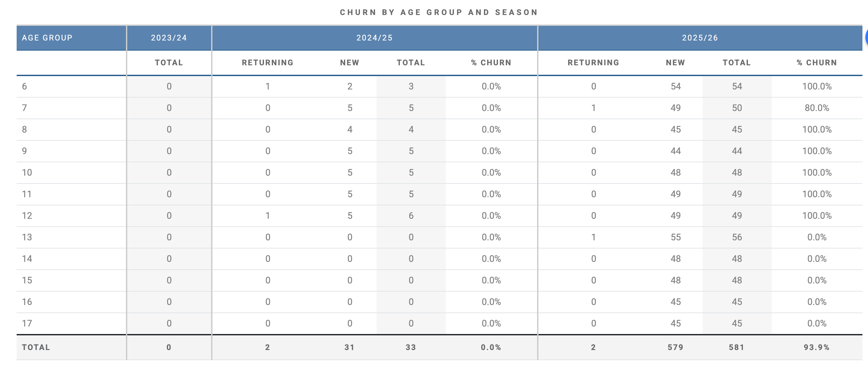Select the 2025/26 NEW column header
Viewport: 868px width, 367px height.
pos(675,63)
